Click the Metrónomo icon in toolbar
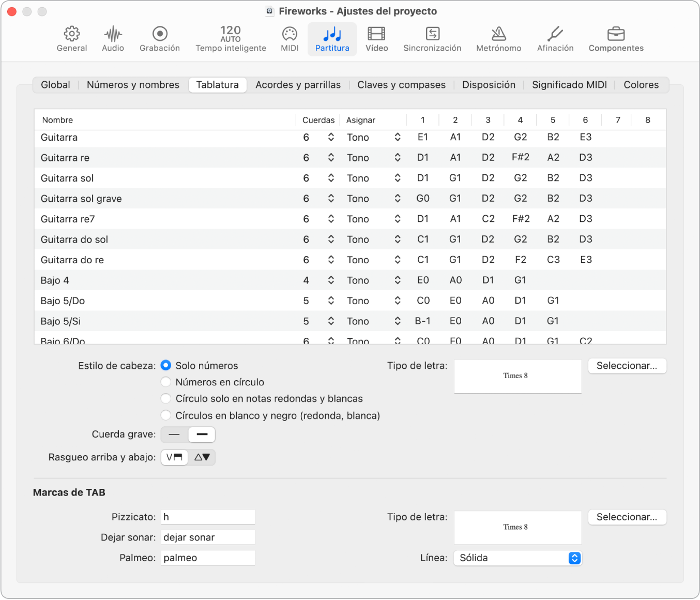This screenshot has width=700, height=600. pyautogui.click(x=498, y=39)
